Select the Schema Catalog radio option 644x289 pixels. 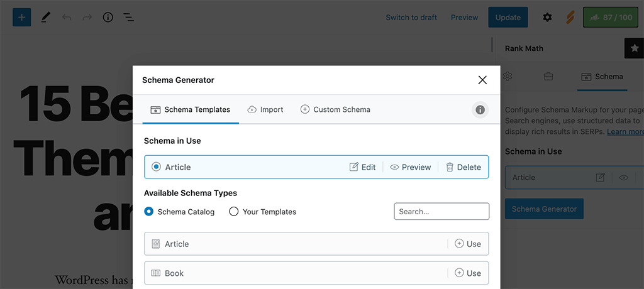pos(149,212)
